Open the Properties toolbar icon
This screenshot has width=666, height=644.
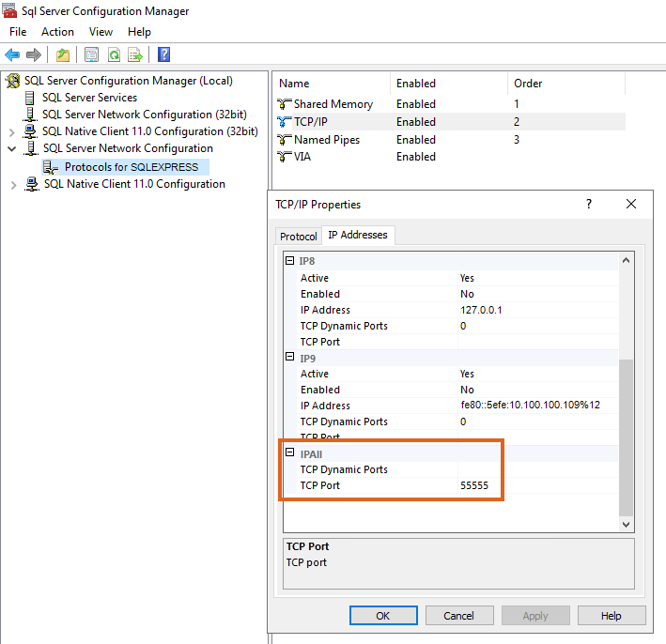[x=91, y=54]
